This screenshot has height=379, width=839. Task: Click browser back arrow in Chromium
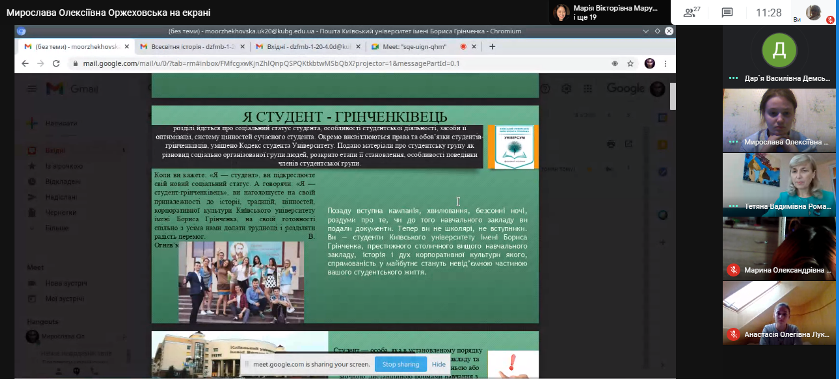(25, 63)
